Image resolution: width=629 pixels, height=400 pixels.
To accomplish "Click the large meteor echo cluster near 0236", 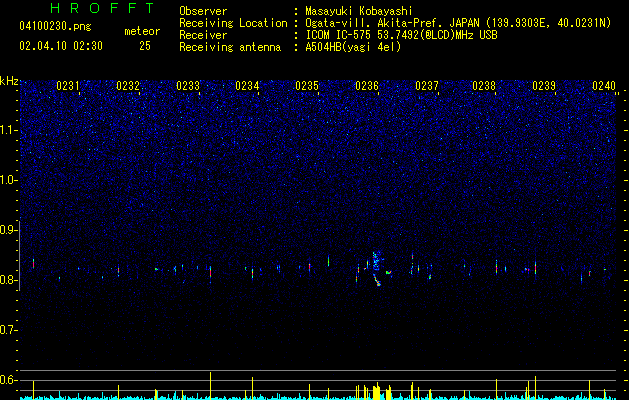I will 377,268.
